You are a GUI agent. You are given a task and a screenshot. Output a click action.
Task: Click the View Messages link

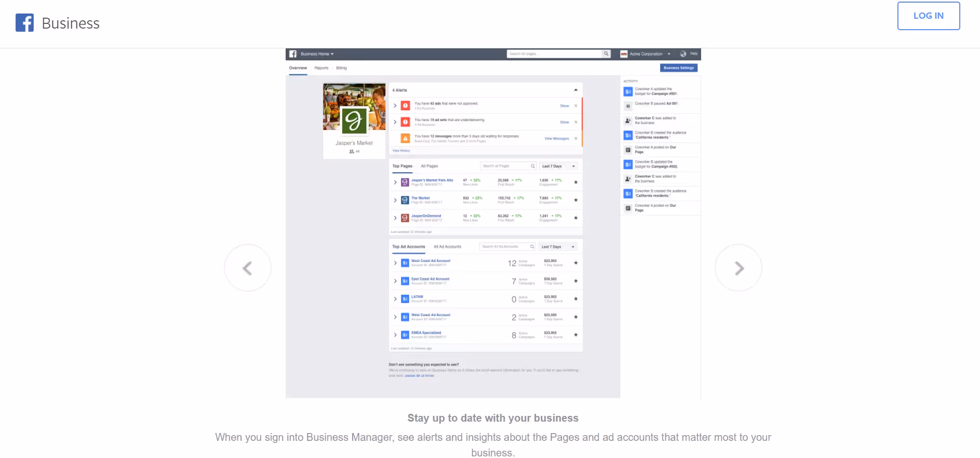click(557, 139)
